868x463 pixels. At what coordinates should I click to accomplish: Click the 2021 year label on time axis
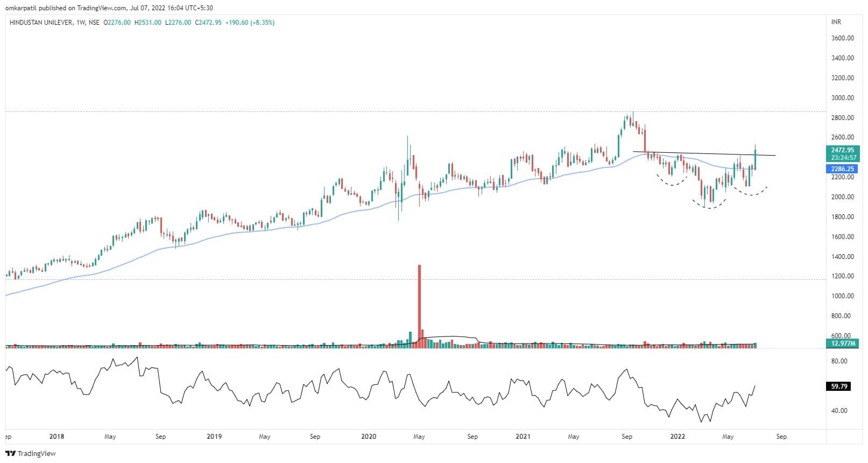523,437
